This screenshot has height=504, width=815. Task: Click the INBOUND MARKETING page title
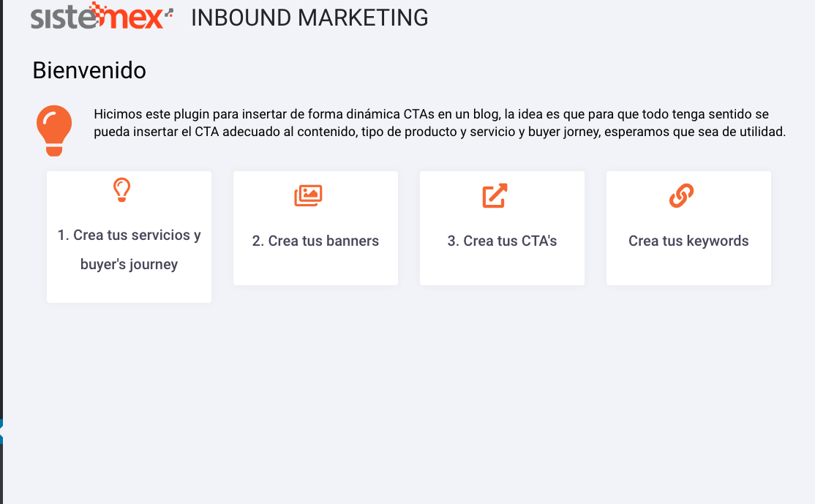click(309, 18)
